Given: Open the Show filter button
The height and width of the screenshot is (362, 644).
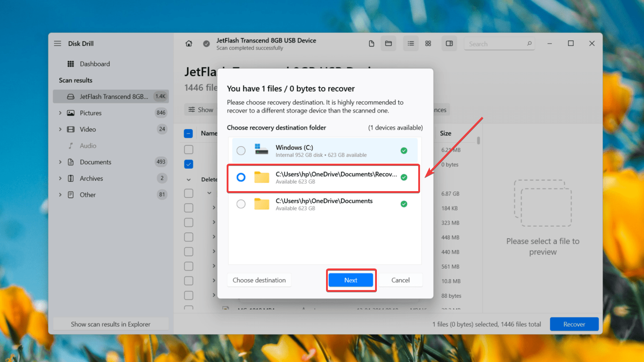Looking at the screenshot, I should (201, 110).
